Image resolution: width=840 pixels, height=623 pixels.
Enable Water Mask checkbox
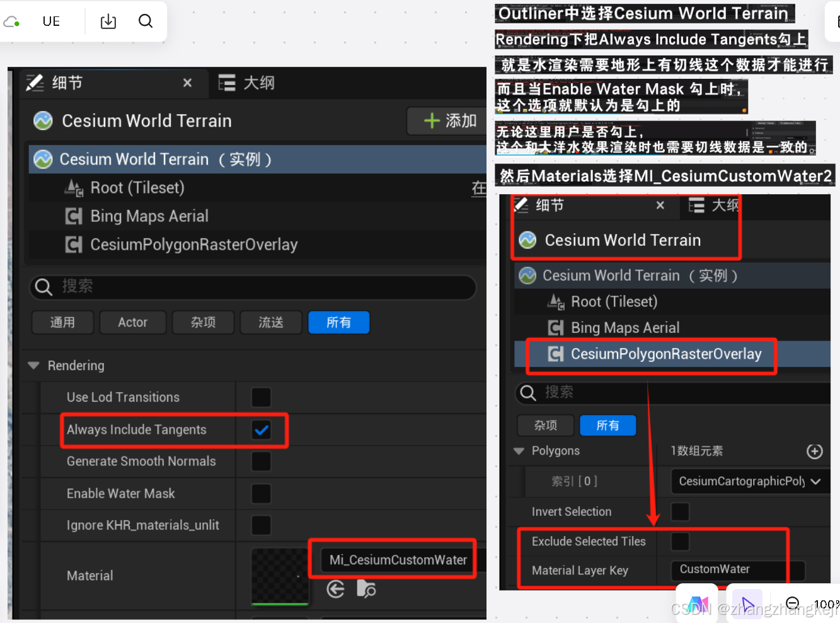(x=261, y=494)
